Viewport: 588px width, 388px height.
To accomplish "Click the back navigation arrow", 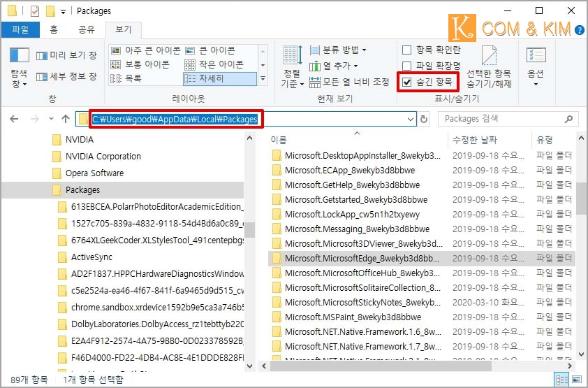I will 14,119.
